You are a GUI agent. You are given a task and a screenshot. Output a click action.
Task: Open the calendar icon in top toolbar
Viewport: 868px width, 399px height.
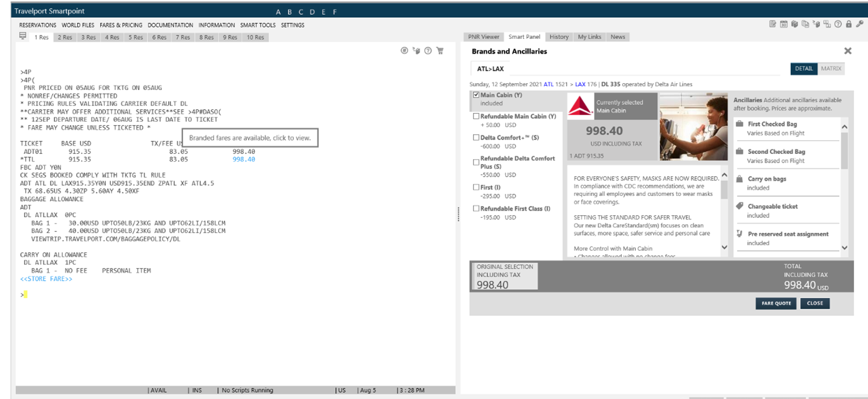pyautogui.click(x=783, y=24)
